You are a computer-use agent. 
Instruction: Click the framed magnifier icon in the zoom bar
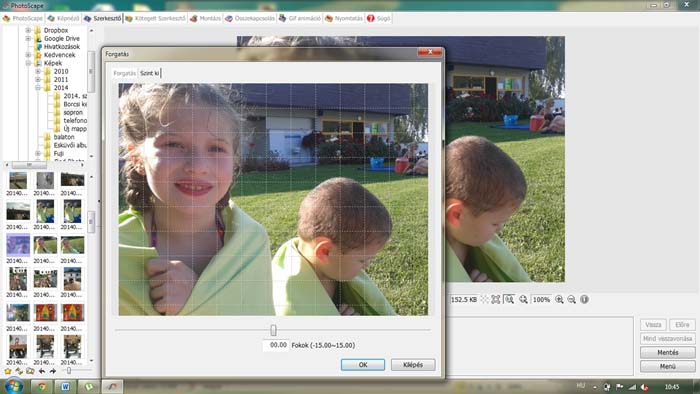tap(509, 300)
